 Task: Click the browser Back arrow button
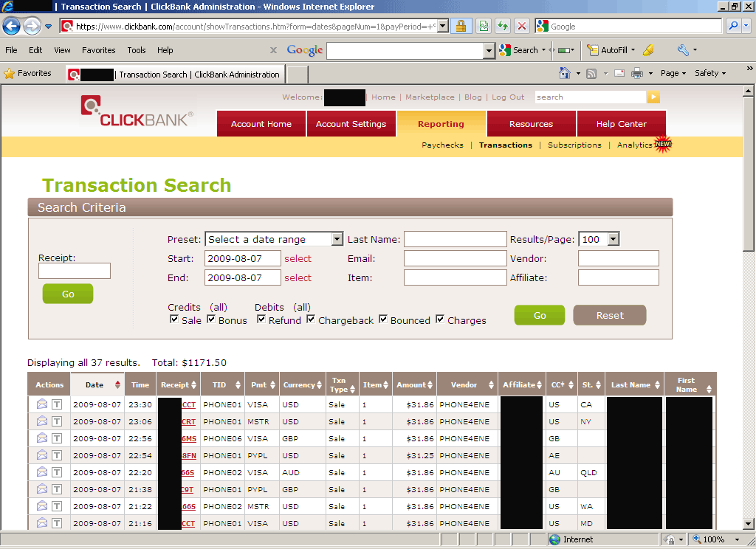pos(12,27)
